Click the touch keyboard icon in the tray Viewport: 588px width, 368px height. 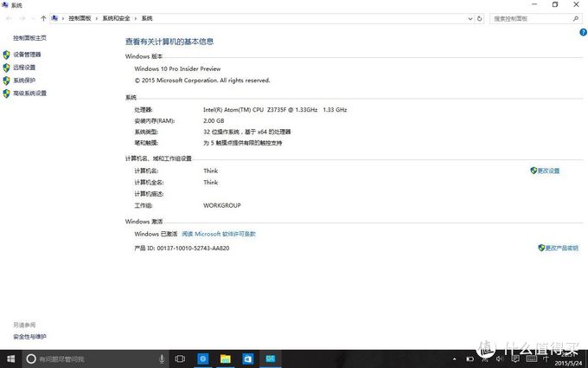pos(532,359)
